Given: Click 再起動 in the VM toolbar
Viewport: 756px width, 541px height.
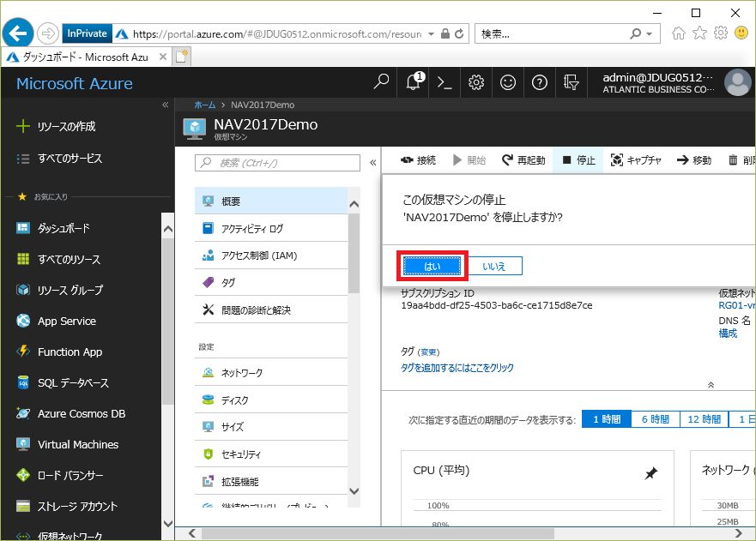Looking at the screenshot, I should [x=523, y=160].
